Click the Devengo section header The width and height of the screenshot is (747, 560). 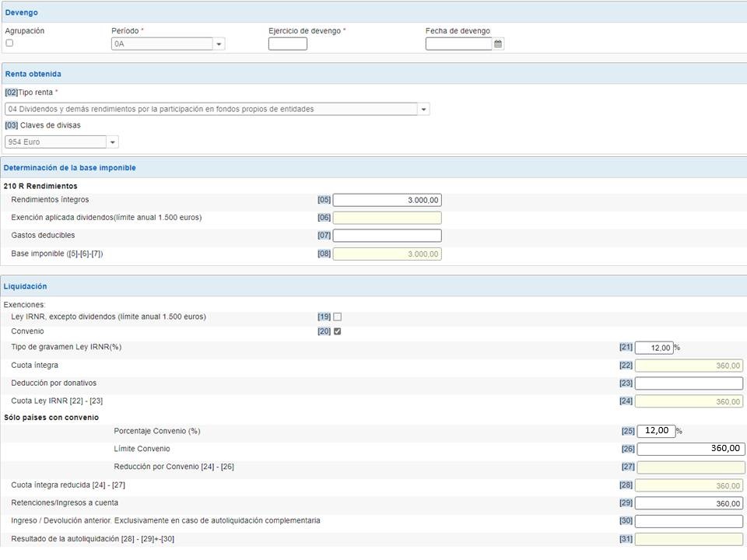tap(373, 12)
